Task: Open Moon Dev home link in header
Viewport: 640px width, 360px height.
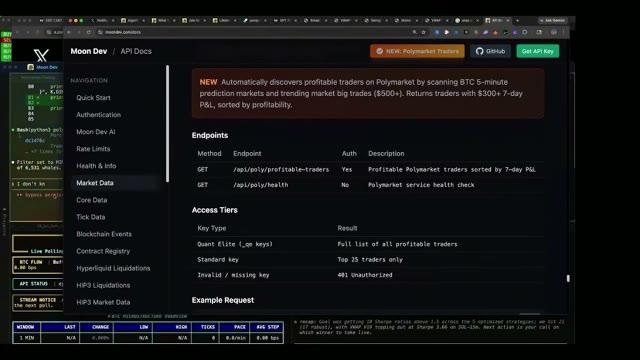Action: [x=89, y=51]
